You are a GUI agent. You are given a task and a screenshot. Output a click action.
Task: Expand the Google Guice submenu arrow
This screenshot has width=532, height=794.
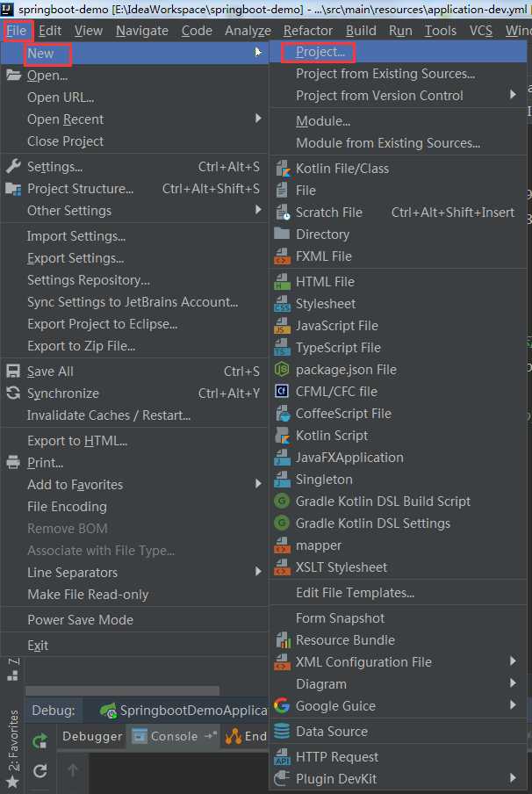pyautogui.click(x=513, y=705)
